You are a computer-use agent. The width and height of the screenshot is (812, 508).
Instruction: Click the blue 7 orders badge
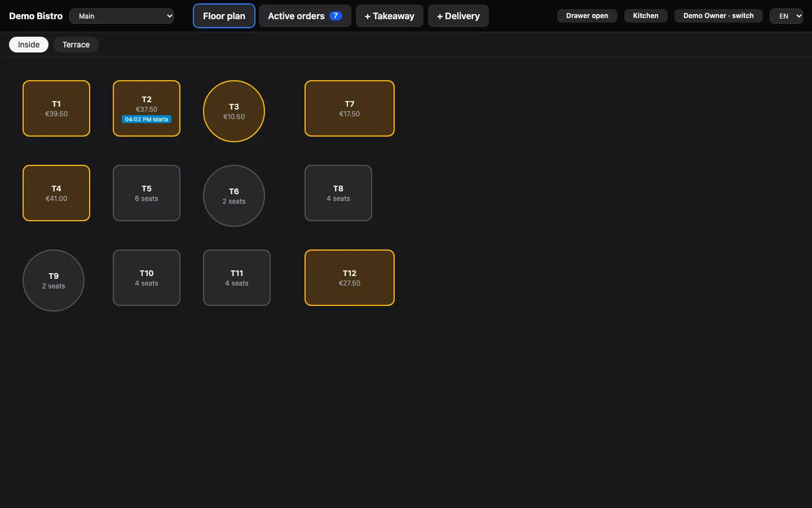click(x=336, y=16)
